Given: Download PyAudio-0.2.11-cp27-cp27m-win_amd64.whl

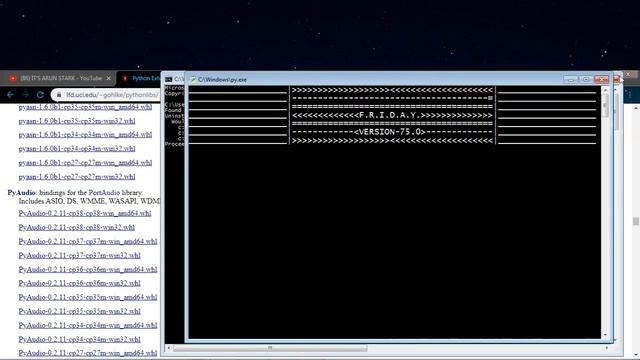Looking at the screenshot, I should tap(88, 353).
